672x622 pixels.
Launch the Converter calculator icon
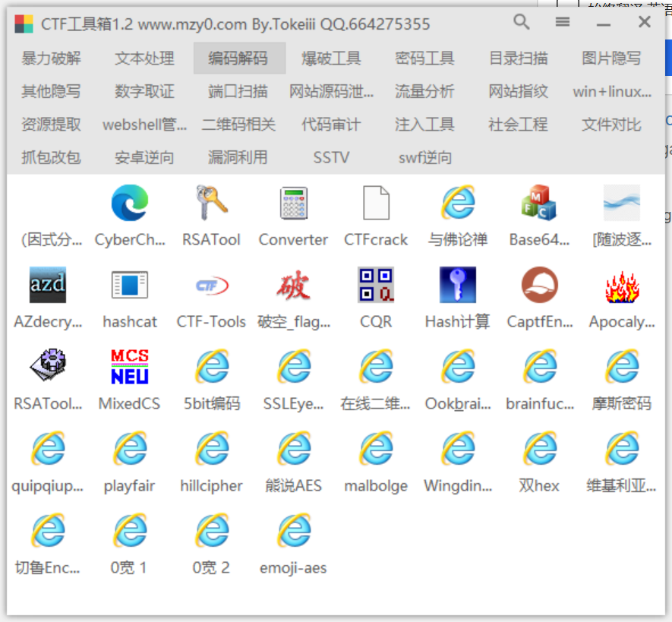click(x=293, y=204)
